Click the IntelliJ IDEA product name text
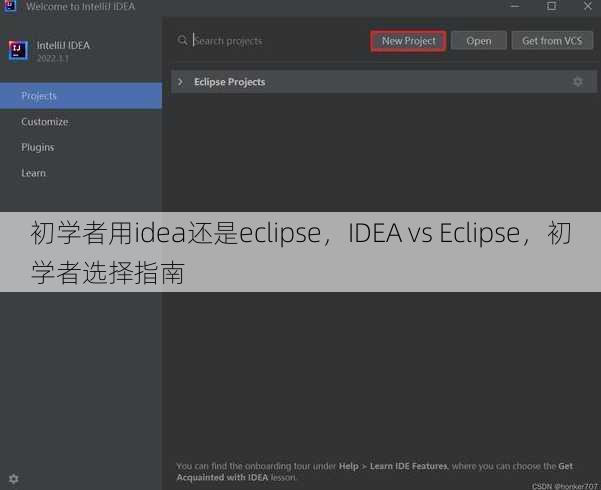The image size is (601, 490). [63, 45]
